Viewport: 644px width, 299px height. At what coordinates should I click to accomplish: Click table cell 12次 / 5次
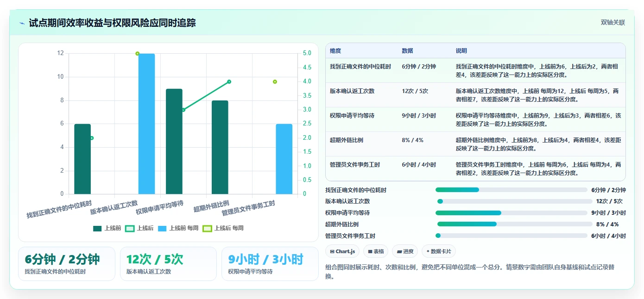(x=415, y=91)
